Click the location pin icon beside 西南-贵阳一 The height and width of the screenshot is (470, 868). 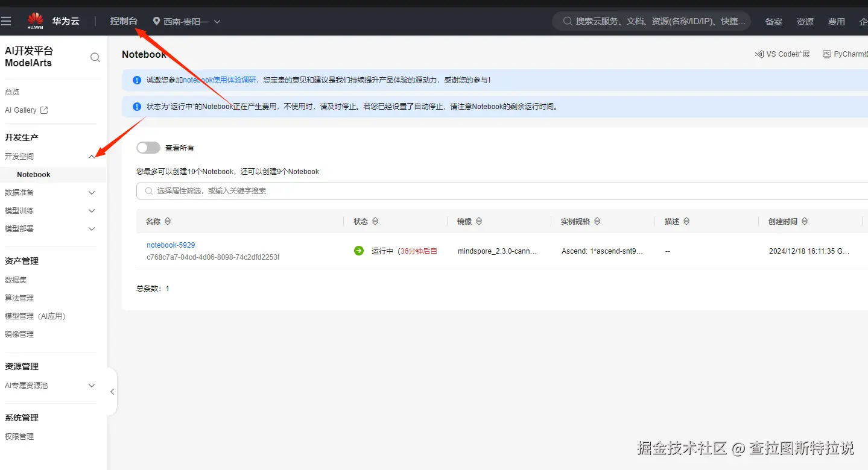tap(156, 21)
